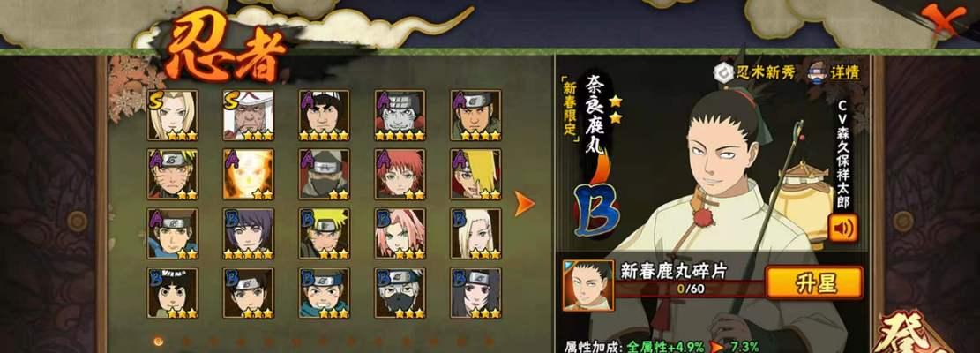The height and width of the screenshot is (353, 980).
Task: Open the 新春鹿丸碎片 fragment thumbnail
Action: coord(587,286)
